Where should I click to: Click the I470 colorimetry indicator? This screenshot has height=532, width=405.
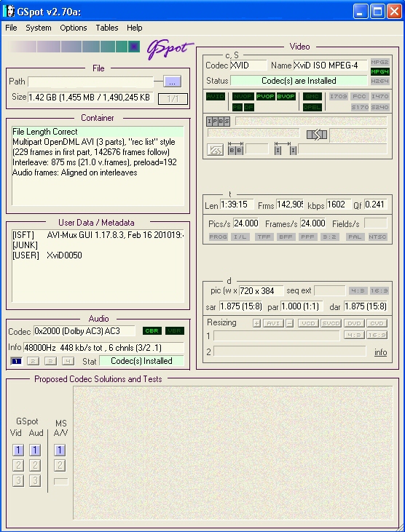point(380,96)
